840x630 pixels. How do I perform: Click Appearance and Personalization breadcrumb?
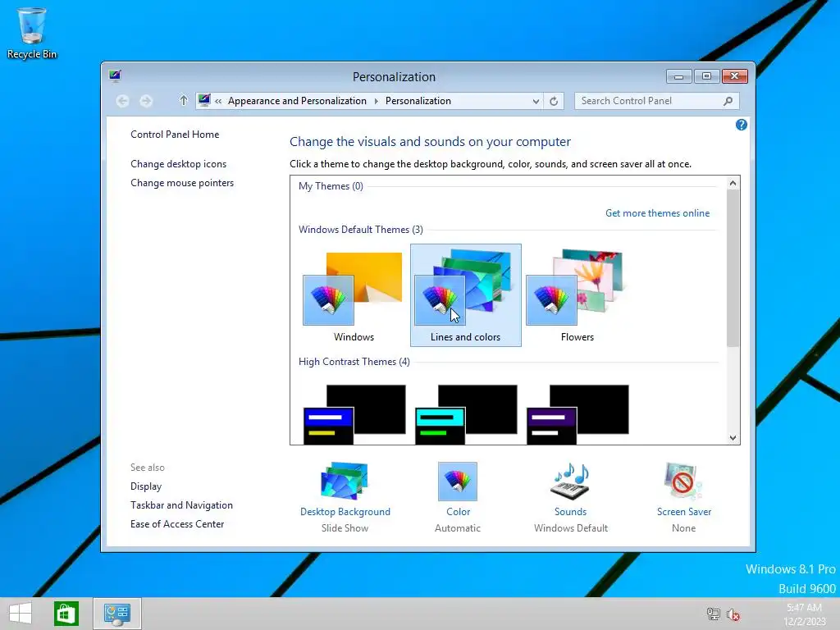pyautogui.click(x=297, y=101)
